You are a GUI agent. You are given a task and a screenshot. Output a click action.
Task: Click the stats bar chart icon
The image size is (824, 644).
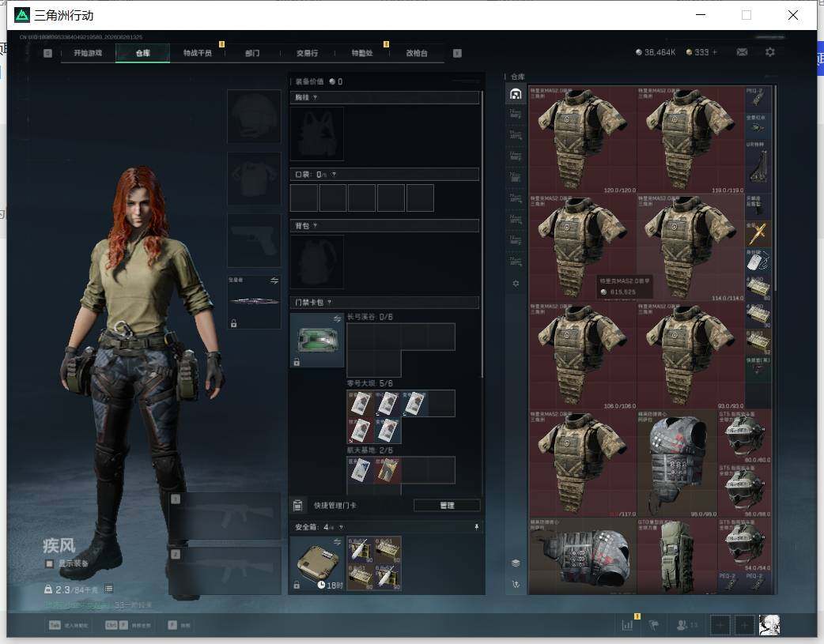click(x=627, y=624)
